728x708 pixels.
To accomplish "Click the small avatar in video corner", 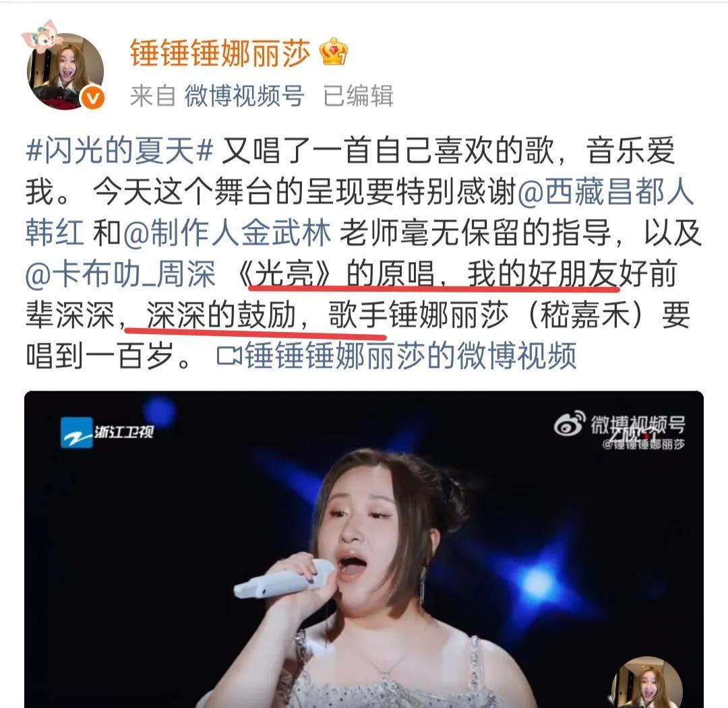I will click(x=647, y=683).
